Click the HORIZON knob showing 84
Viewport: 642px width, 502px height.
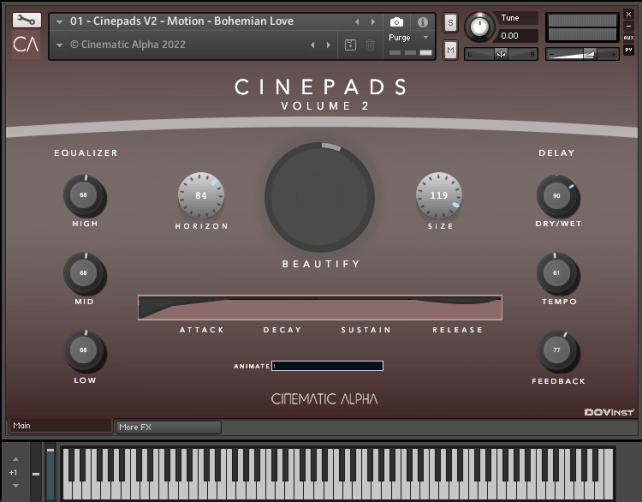coord(201,195)
